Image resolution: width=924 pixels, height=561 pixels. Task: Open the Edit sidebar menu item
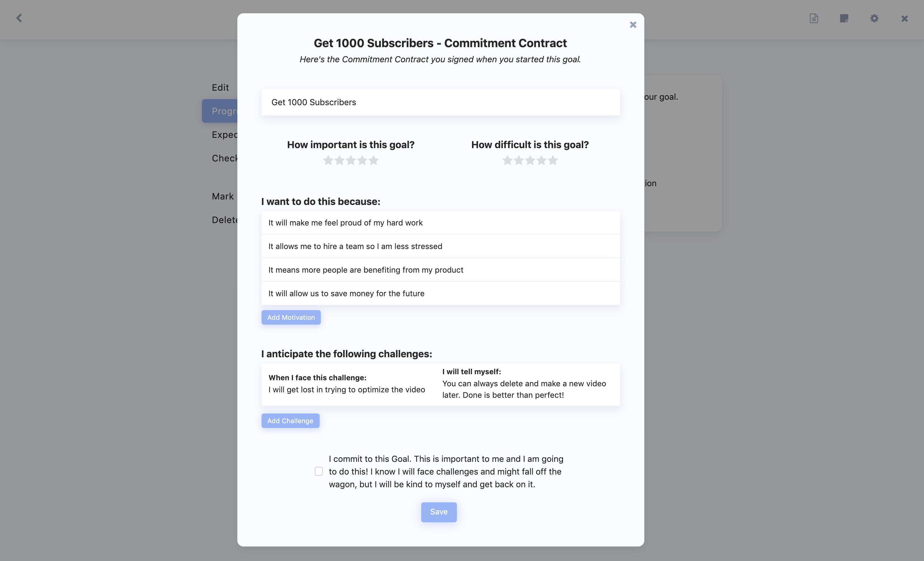220,87
